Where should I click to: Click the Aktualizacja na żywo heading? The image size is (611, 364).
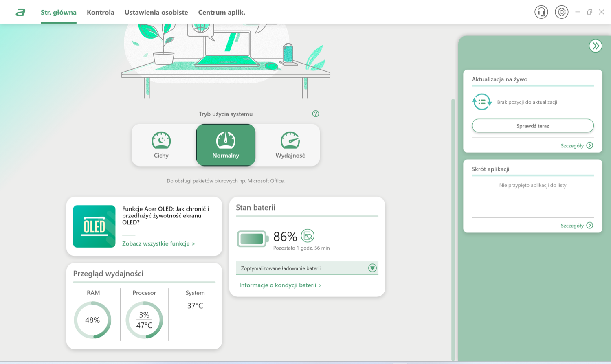pyautogui.click(x=499, y=79)
